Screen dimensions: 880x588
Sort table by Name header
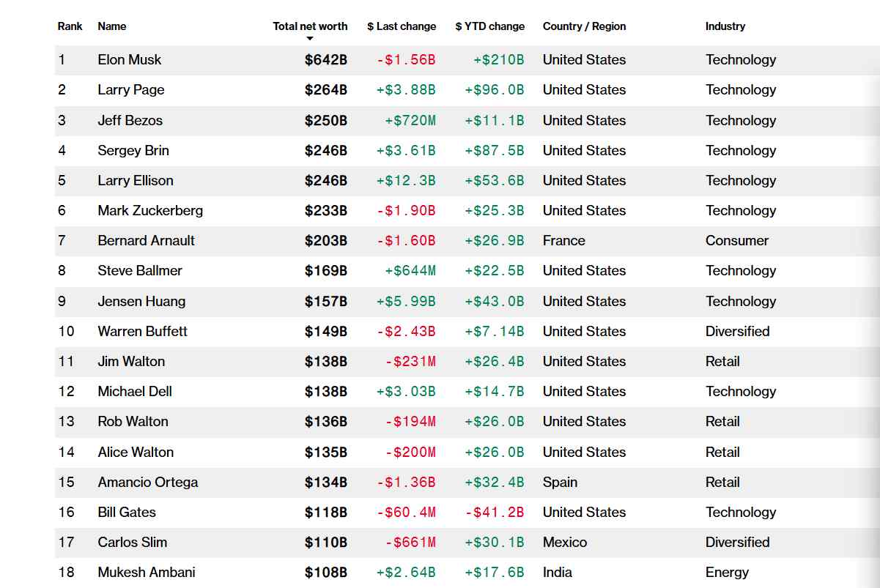point(112,26)
